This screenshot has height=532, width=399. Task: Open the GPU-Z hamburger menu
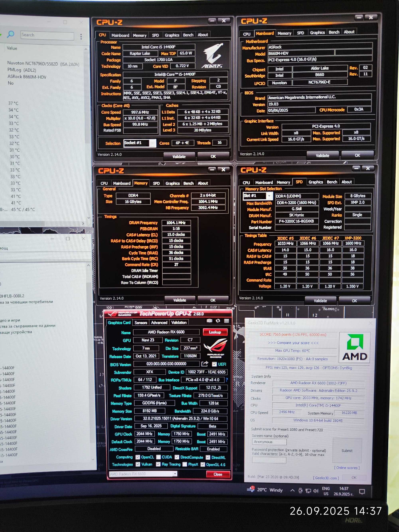[226, 321]
